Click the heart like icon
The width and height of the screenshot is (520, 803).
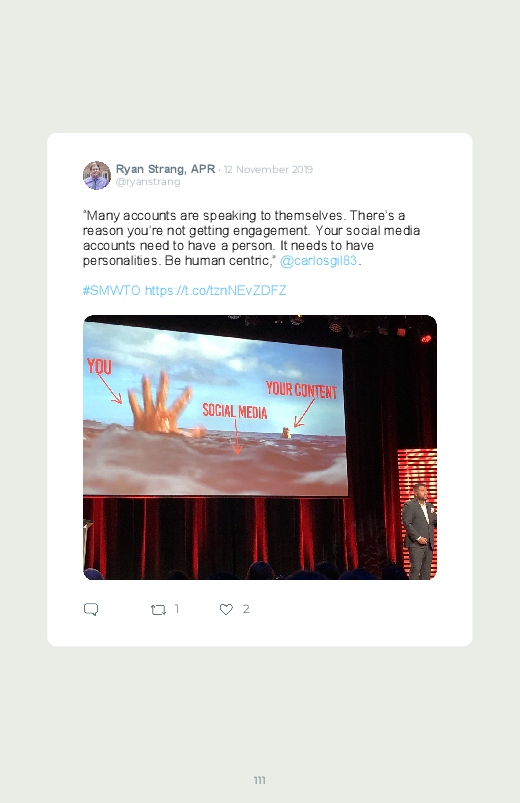(x=226, y=609)
